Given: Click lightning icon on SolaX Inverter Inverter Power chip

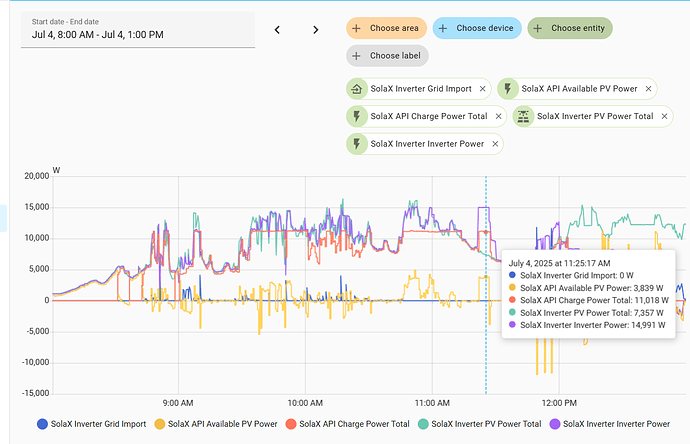Looking at the screenshot, I should pos(357,144).
